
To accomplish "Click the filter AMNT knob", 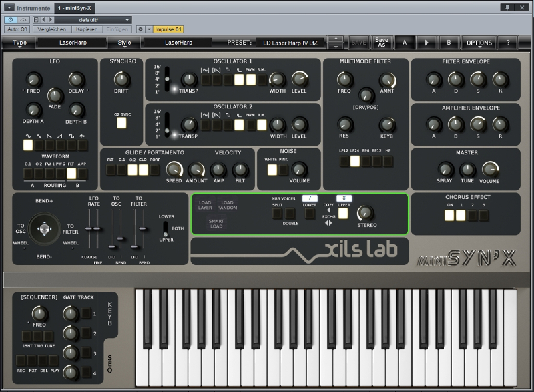I will click(387, 80).
